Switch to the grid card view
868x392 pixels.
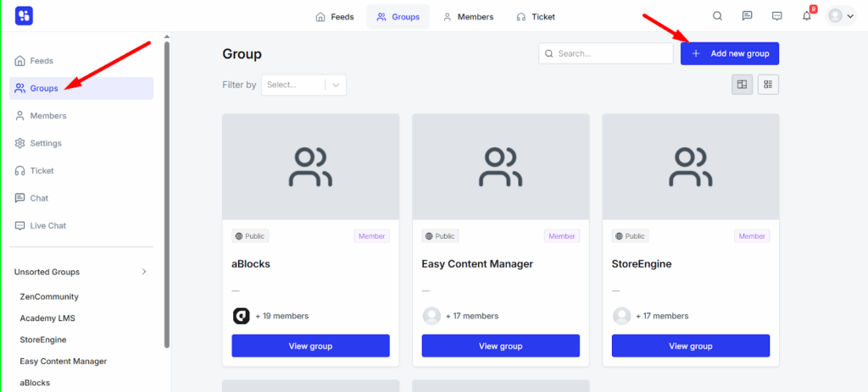(x=743, y=85)
